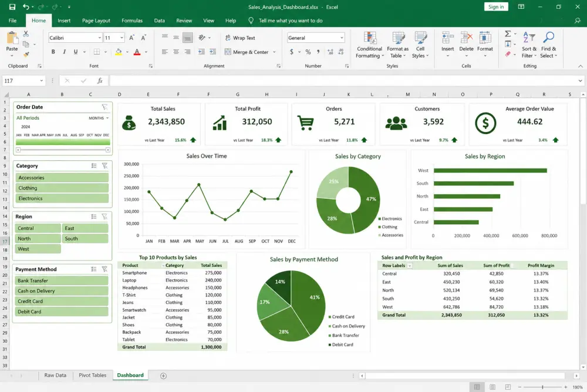Align text to the left
Viewport: 587px width, 392px height.
[165, 52]
